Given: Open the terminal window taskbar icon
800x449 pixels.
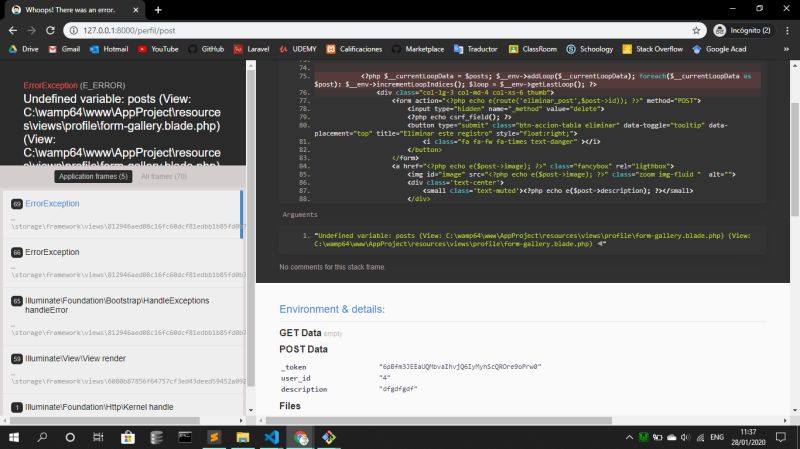Looking at the screenshot, I should tap(185, 437).
